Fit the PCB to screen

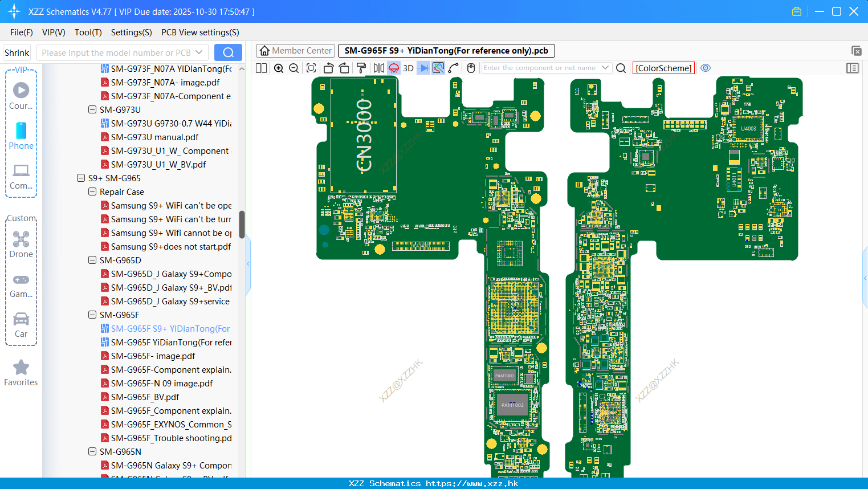(x=311, y=68)
